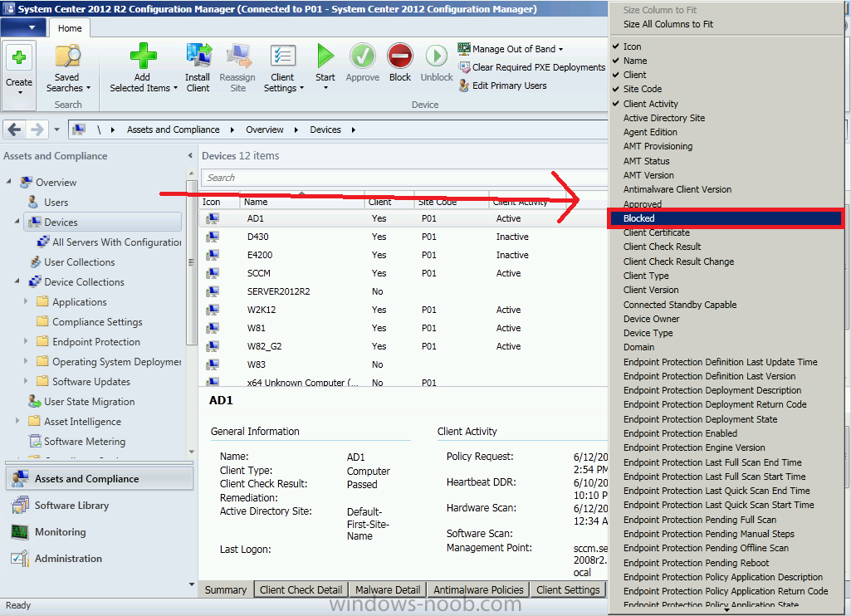Viewport: 851px width, 616px height.
Task: Switch to the Antimalware Policies tab
Action: 478,590
